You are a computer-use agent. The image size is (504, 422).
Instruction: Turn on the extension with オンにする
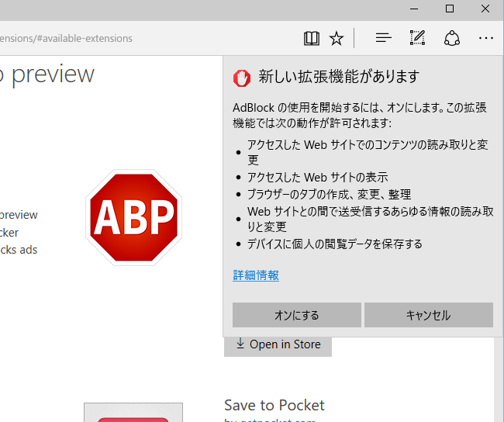click(x=297, y=315)
